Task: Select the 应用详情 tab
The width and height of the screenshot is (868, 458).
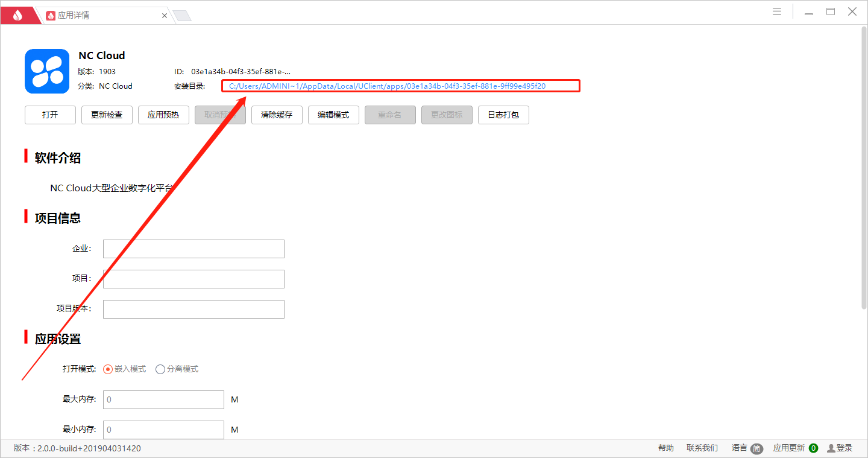Action: pos(74,15)
